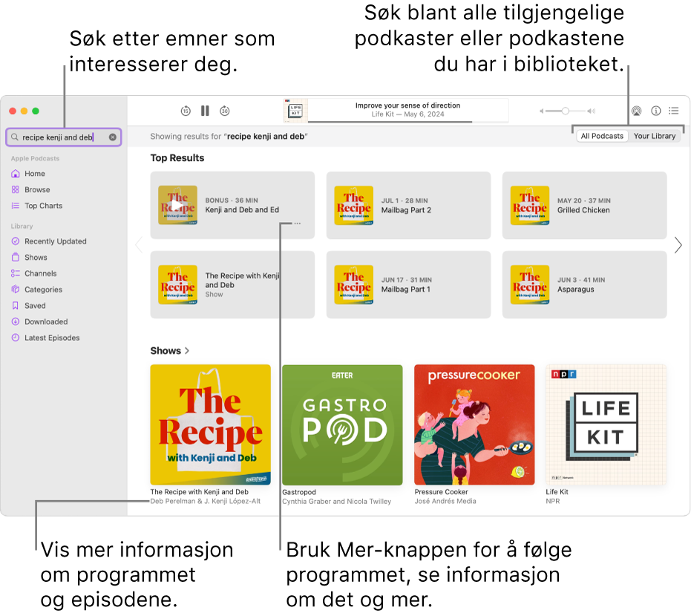Show next page of top results
691x616 pixels.
click(x=678, y=245)
